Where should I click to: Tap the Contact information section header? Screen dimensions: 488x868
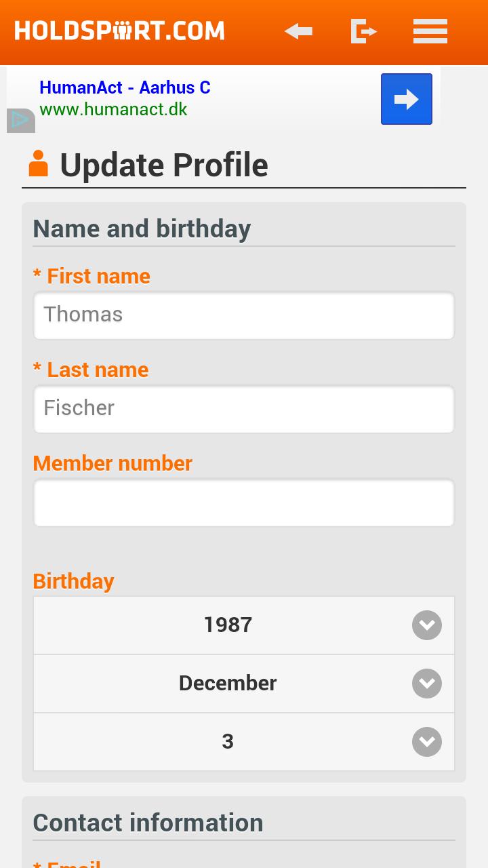pos(148,823)
